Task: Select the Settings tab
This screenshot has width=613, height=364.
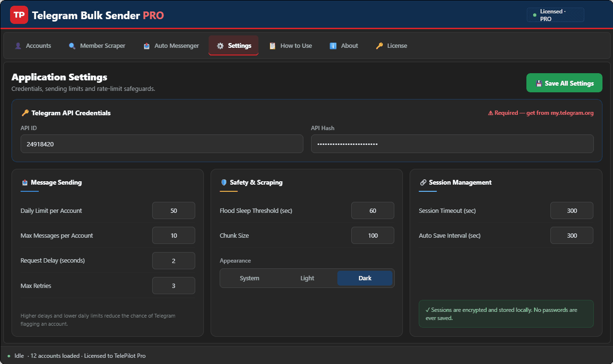Action: point(234,46)
